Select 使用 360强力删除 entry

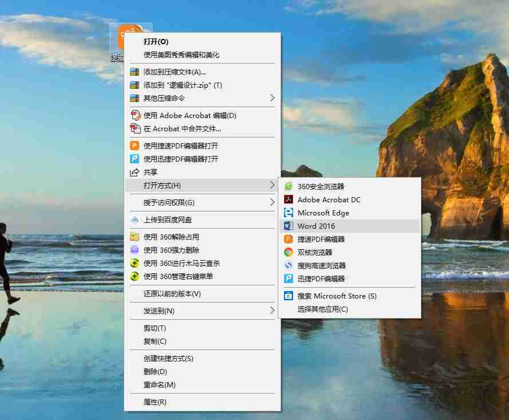click(202, 250)
